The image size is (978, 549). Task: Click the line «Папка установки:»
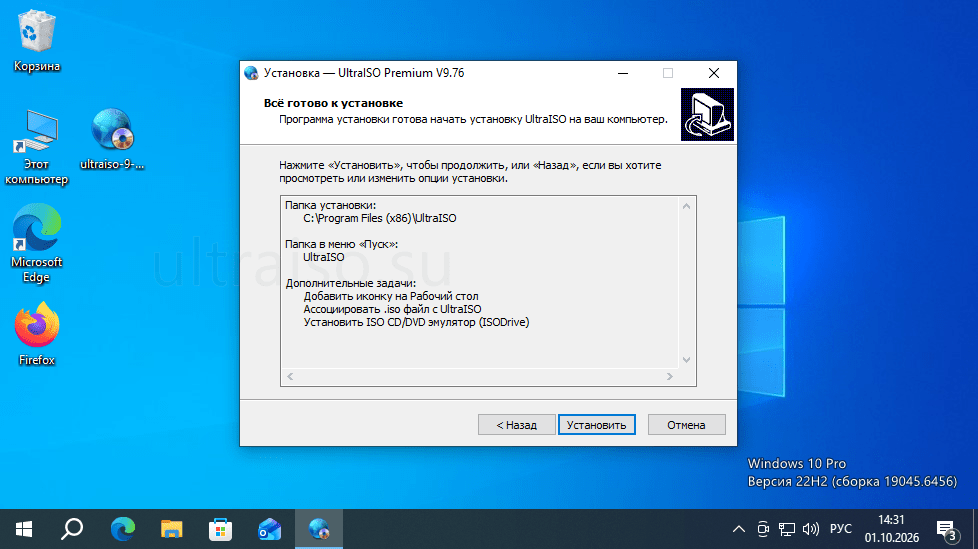[331, 205]
